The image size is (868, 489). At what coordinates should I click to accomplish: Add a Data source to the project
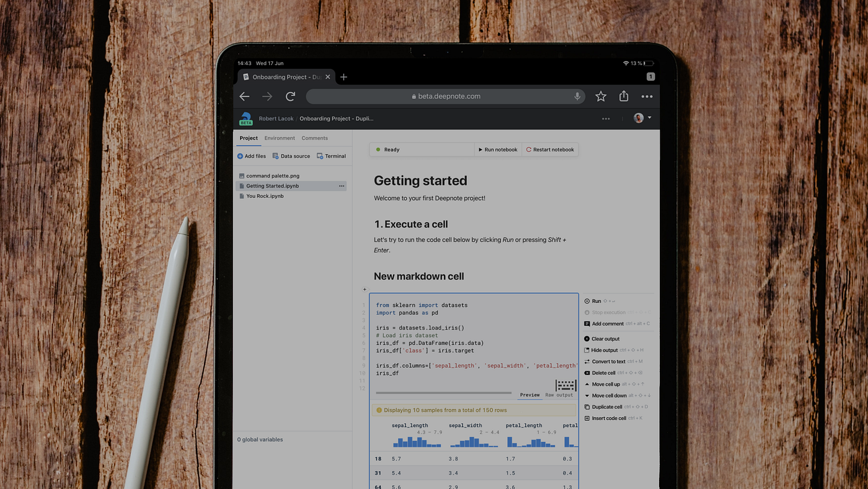(x=277, y=156)
